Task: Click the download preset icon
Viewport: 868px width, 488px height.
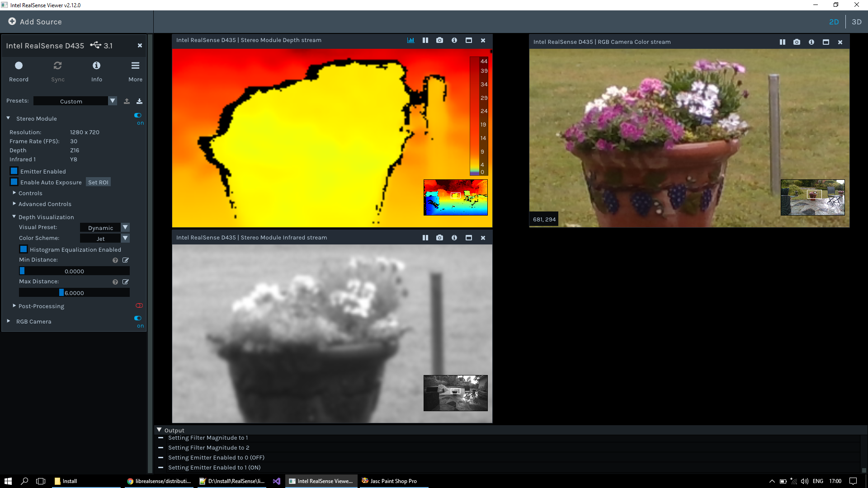Action: click(139, 101)
